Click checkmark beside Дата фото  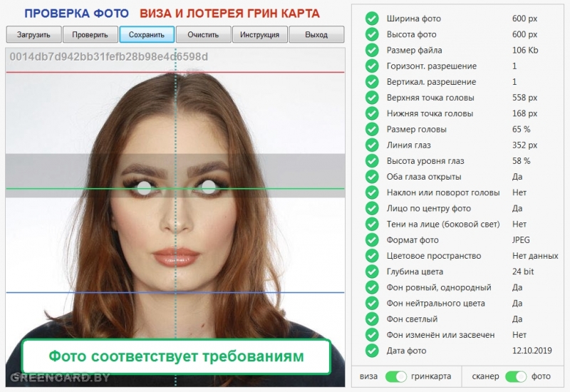pos(372,351)
